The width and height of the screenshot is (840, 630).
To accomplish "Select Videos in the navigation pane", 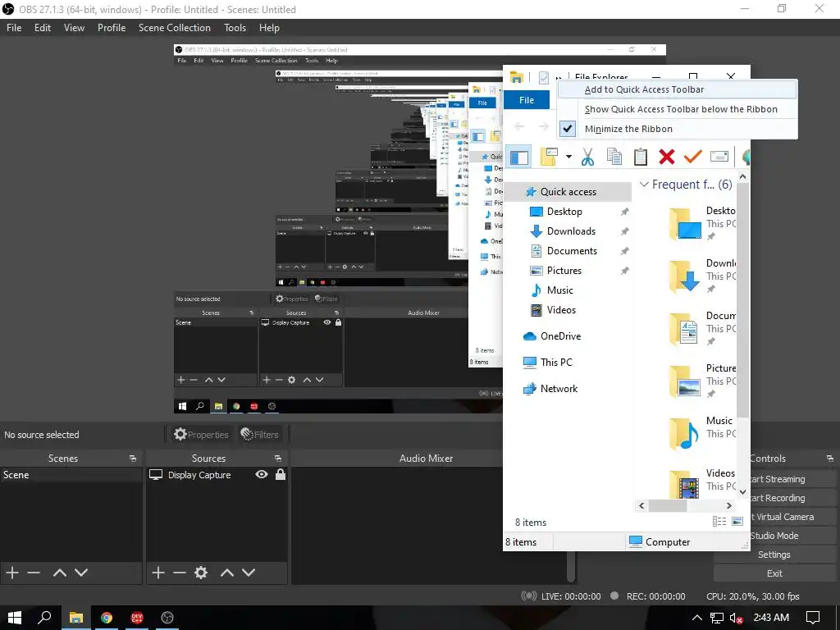I will pos(561,310).
